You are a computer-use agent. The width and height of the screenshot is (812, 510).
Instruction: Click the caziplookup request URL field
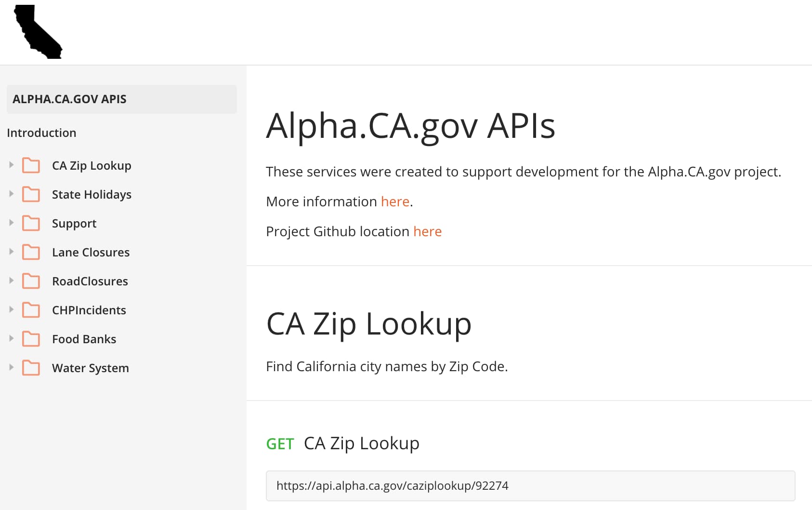click(530, 486)
